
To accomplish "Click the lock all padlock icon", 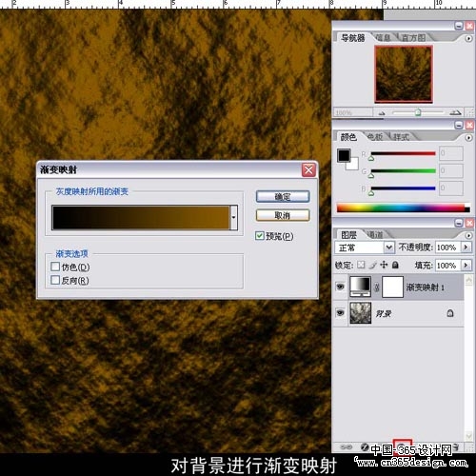I will click(395, 265).
